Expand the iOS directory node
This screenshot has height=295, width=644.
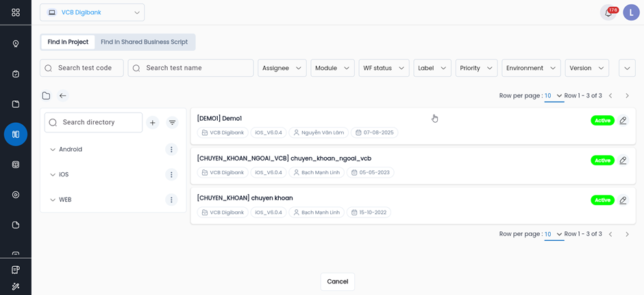point(53,175)
